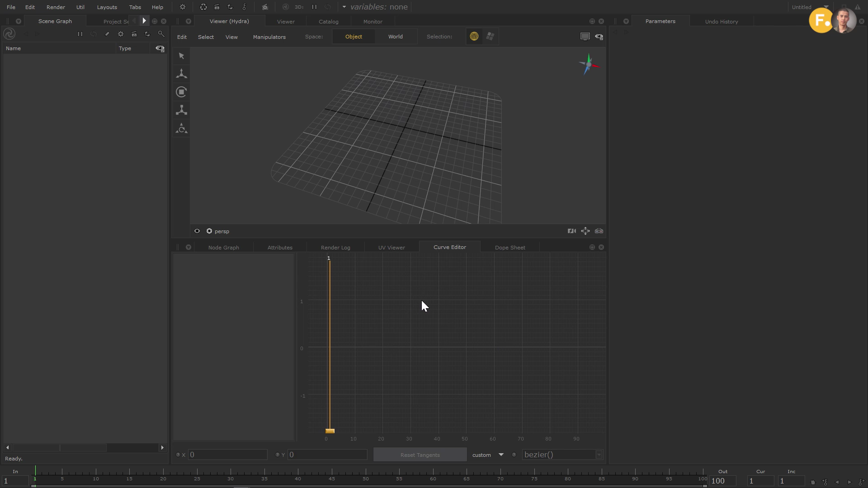Click the pan arrows icon in viewer footer
Viewport: 868px width, 488px height.
[585, 231]
